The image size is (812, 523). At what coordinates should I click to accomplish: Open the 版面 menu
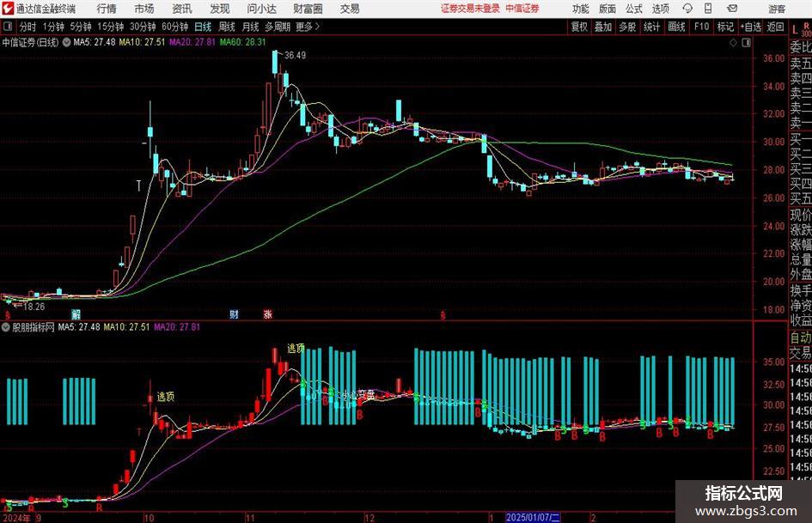(607, 9)
